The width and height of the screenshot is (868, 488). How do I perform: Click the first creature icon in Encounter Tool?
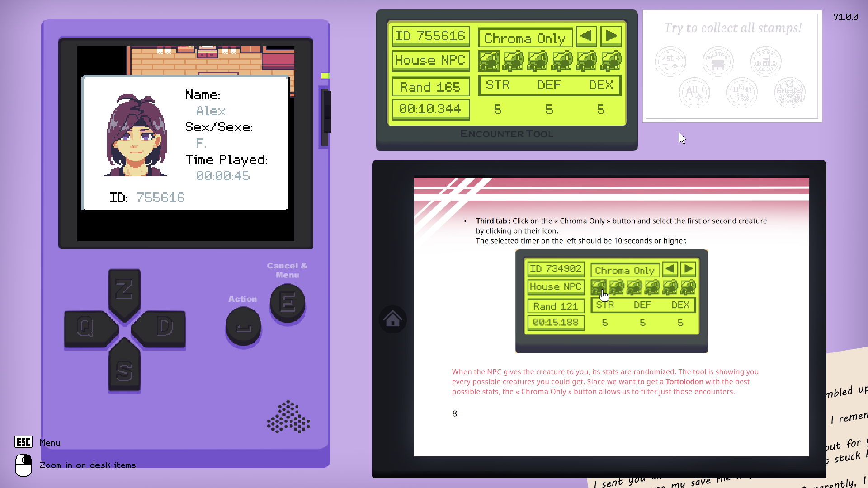489,61
